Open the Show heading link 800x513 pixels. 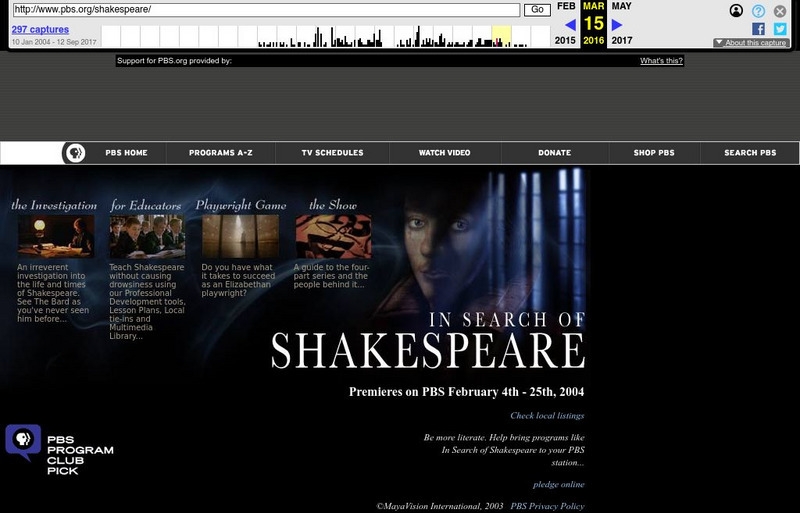(x=333, y=205)
